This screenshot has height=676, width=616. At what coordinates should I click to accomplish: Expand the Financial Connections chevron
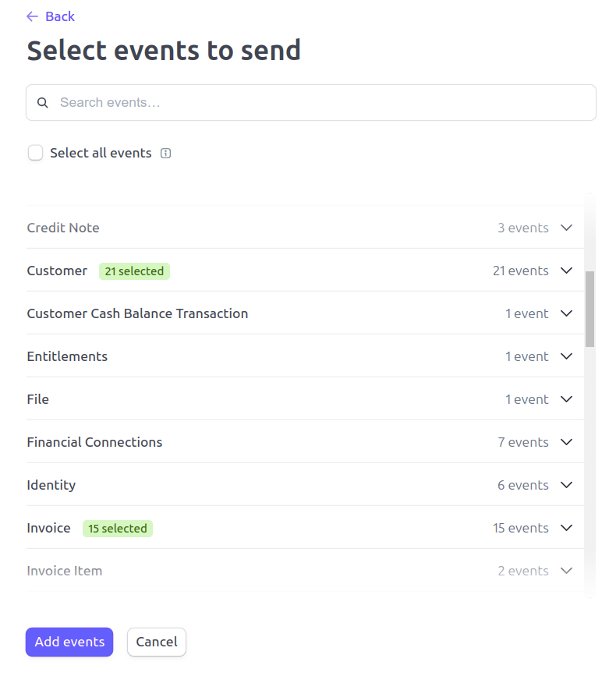pyautogui.click(x=567, y=443)
